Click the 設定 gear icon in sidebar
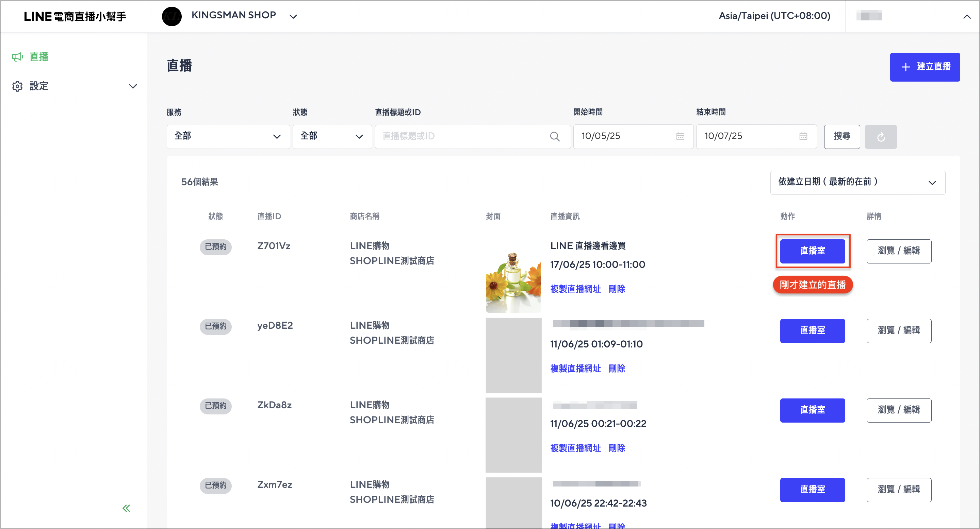Screen dimensions: 980x529 point(17,86)
